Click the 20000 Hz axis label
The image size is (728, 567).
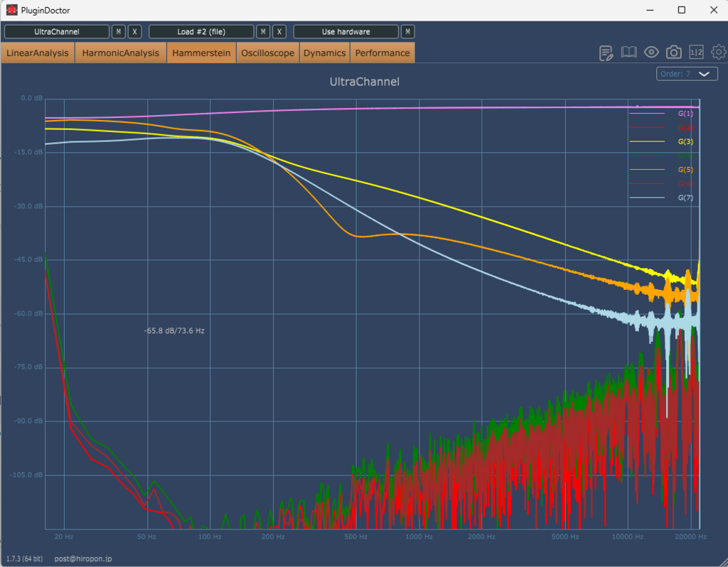691,537
